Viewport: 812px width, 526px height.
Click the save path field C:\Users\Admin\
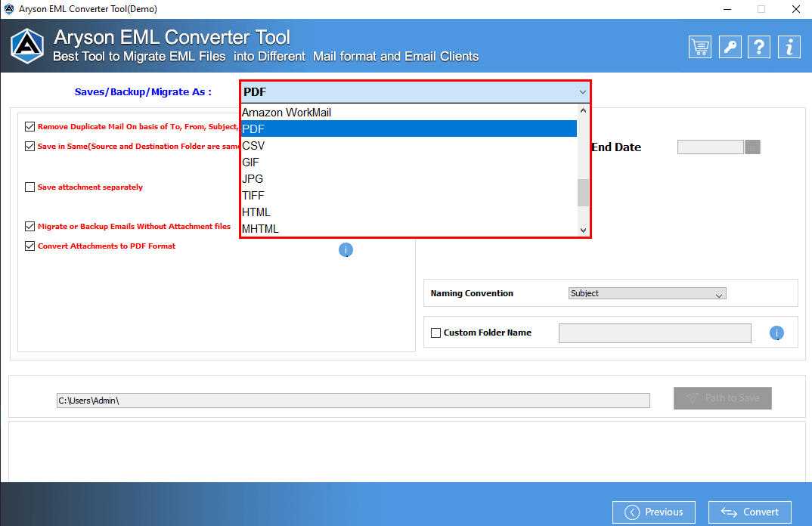353,401
